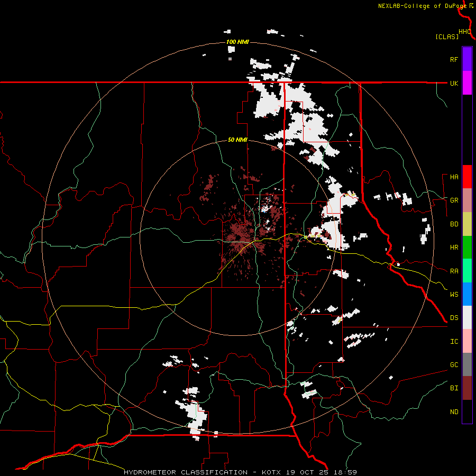Click the BI legend label
Image resolution: width=476 pixels, height=476 pixels.
coord(454,388)
